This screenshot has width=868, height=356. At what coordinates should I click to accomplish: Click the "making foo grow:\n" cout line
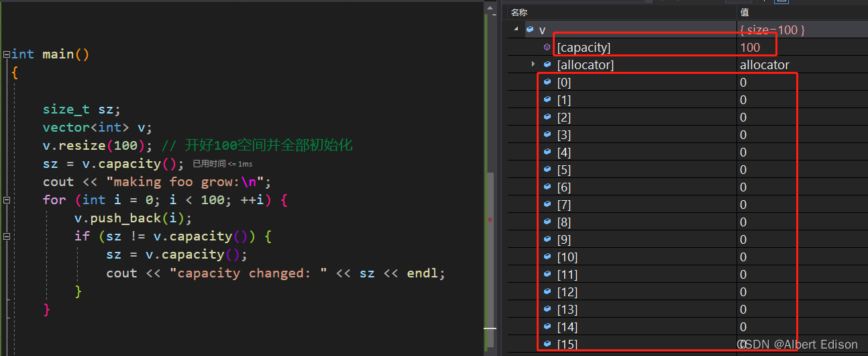tap(156, 182)
